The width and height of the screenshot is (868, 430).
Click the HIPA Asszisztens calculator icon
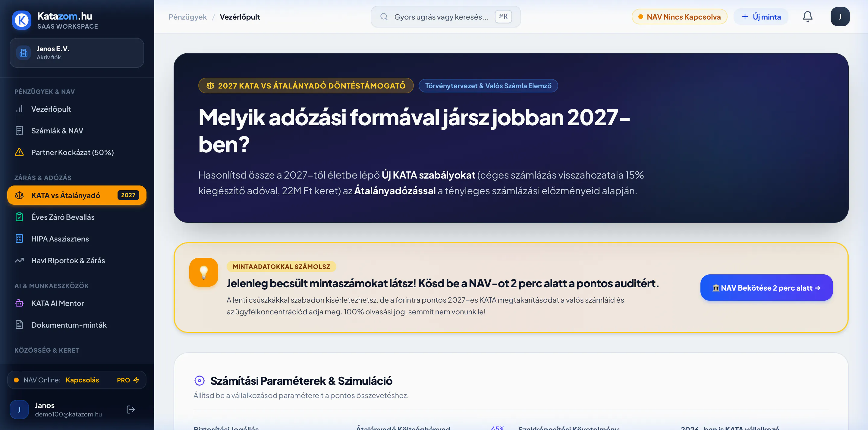pos(19,239)
